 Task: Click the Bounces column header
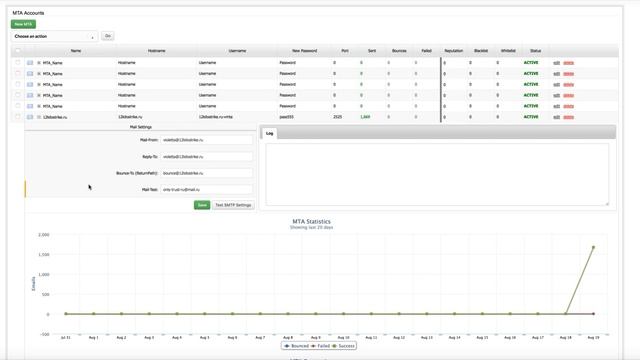[x=399, y=51]
